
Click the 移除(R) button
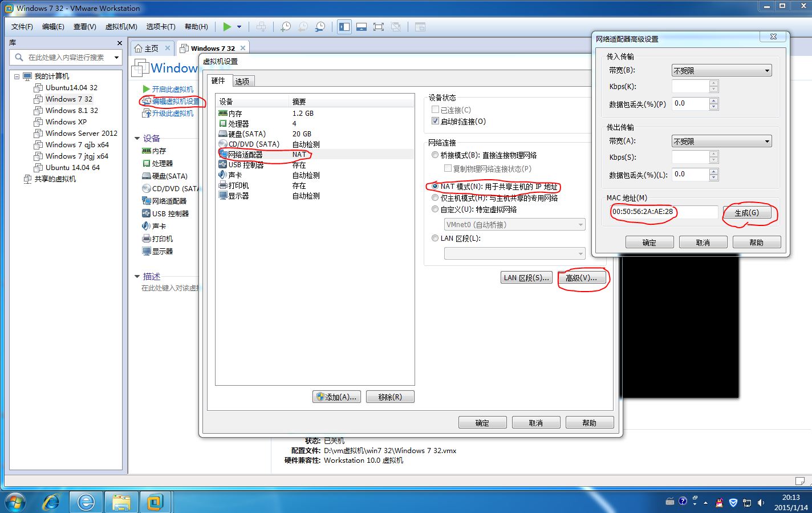[390, 397]
